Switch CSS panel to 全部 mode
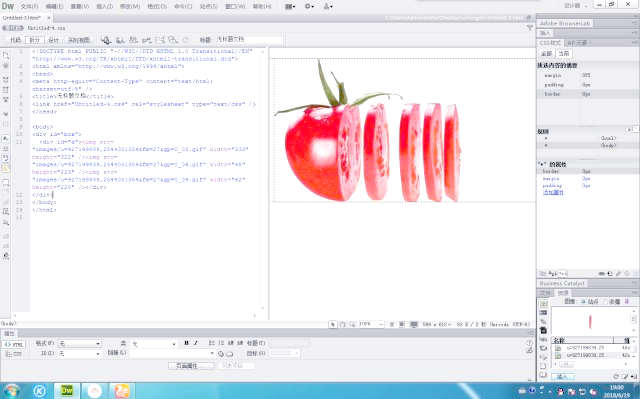The image size is (640, 399). (547, 54)
